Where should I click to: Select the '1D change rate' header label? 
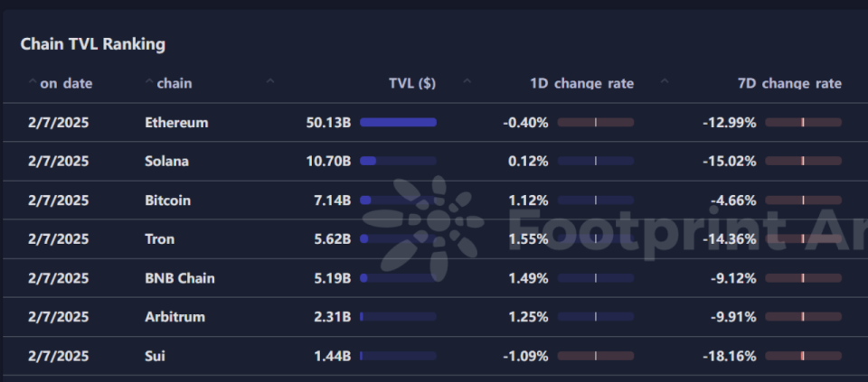pyautogui.click(x=581, y=83)
